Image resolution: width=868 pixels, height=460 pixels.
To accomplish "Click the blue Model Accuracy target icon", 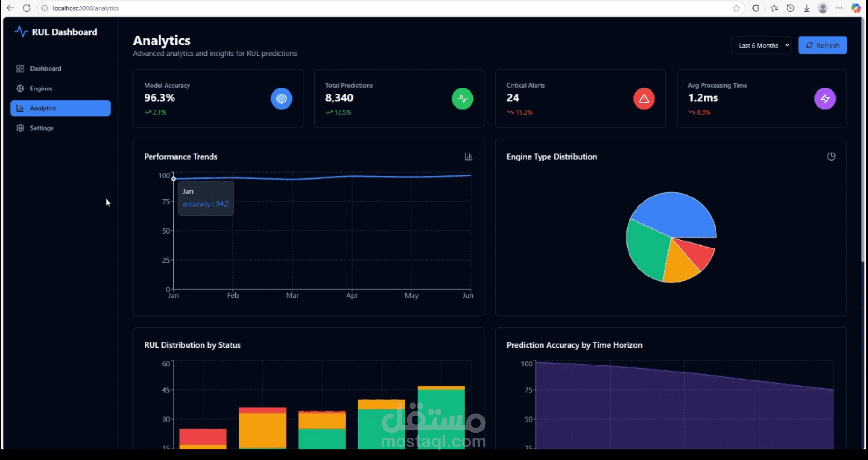I will (x=281, y=99).
